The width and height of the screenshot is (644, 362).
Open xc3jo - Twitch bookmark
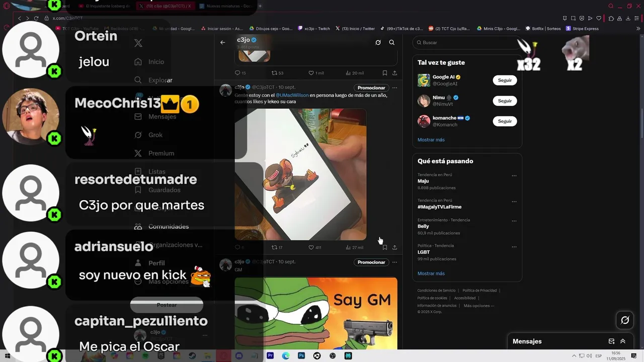click(x=314, y=29)
